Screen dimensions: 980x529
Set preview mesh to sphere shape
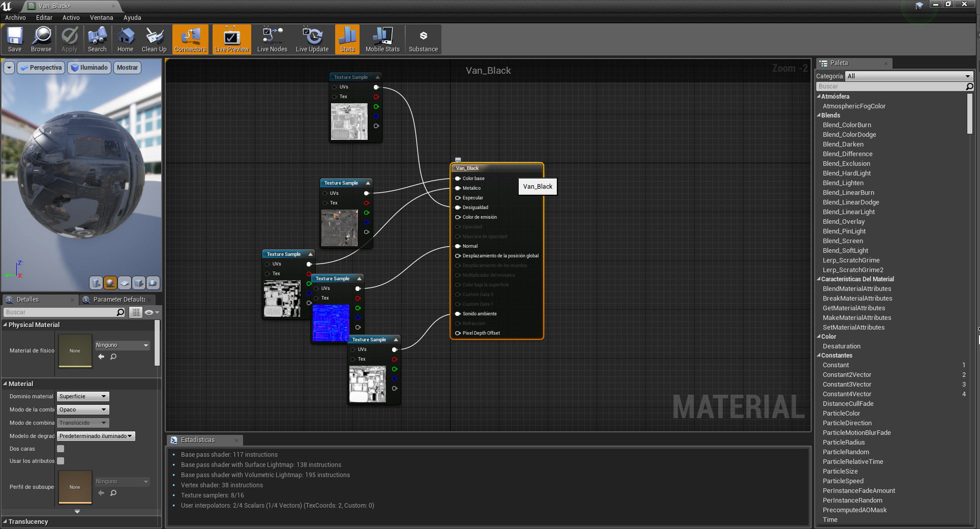[110, 283]
